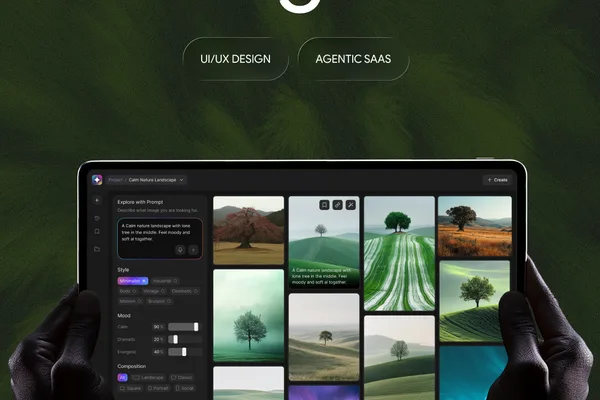Click the magic wand icon on the hovered image
600x400 pixels.
(351, 205)
